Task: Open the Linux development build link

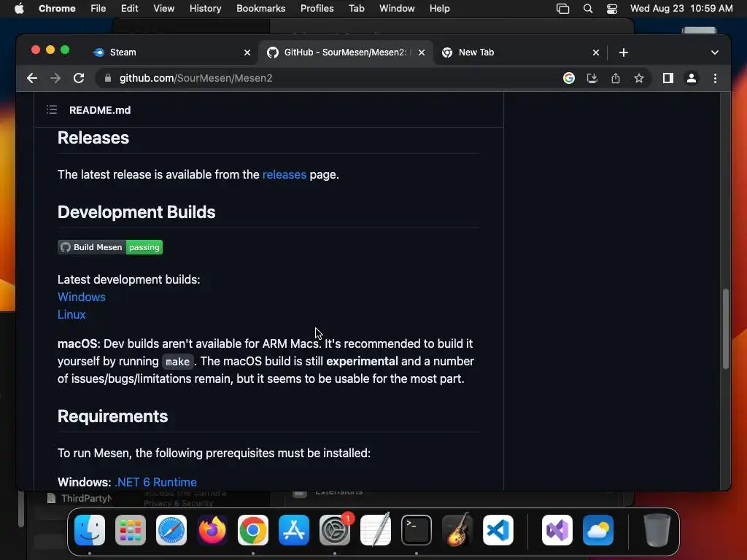Action: click(71, 315)
